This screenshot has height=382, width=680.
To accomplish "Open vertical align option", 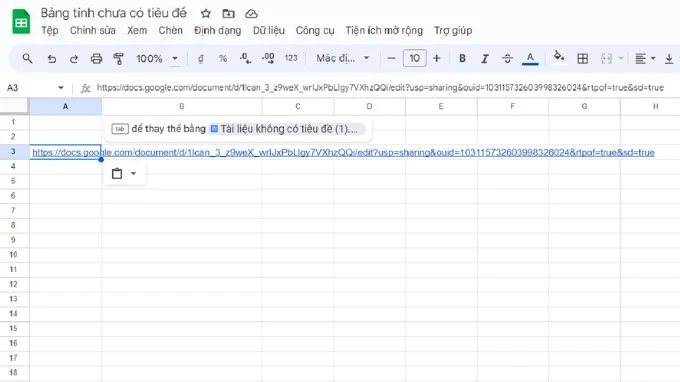I will click(669, 59).
